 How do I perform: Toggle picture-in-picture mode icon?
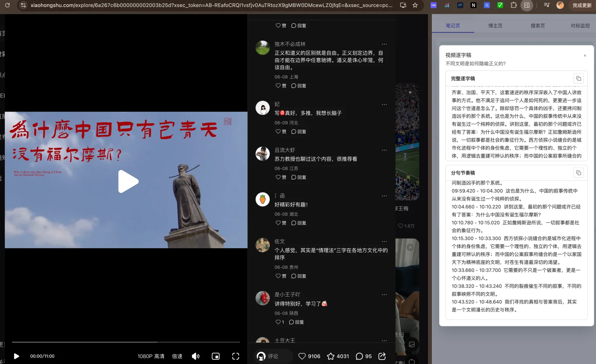pyautogui.click(x=216, y=356)
